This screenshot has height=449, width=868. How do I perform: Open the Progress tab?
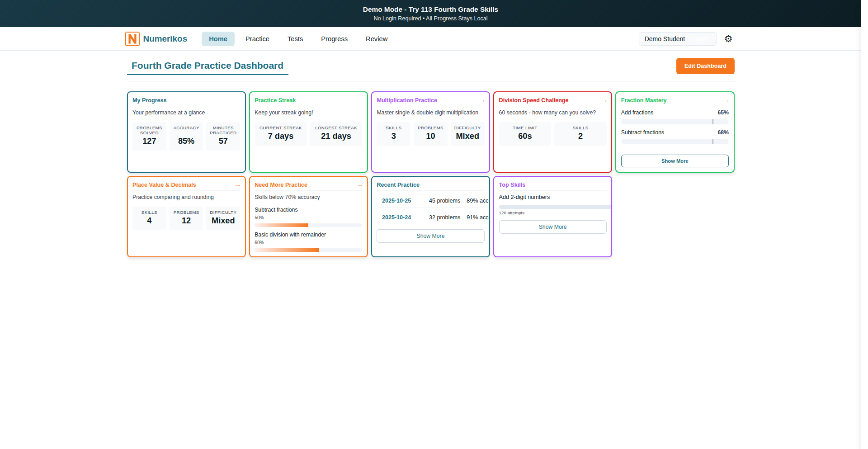tap(334, 39)
